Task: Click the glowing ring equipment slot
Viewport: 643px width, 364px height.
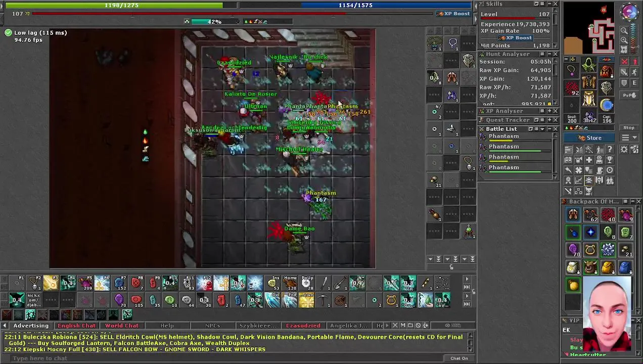Action: 606,105
